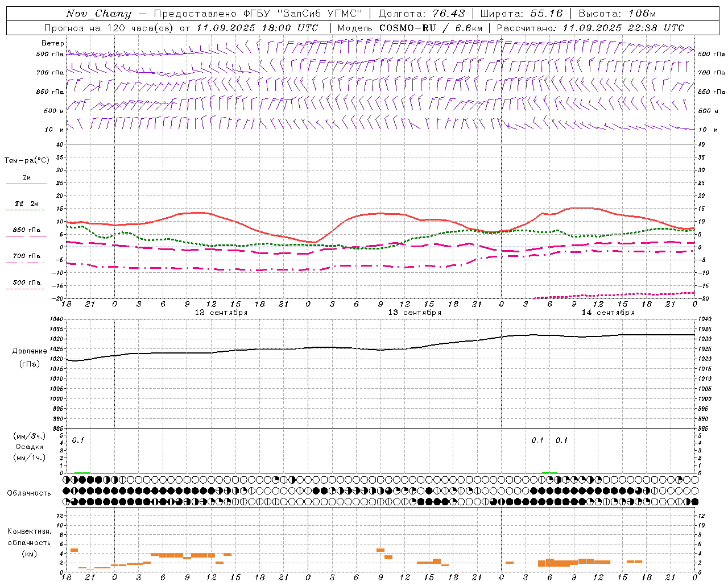The width and height of the screenshot is (728, 582).
Task: Click the "(мм/3ч.)" precipitation unit label
Action: 30,436
